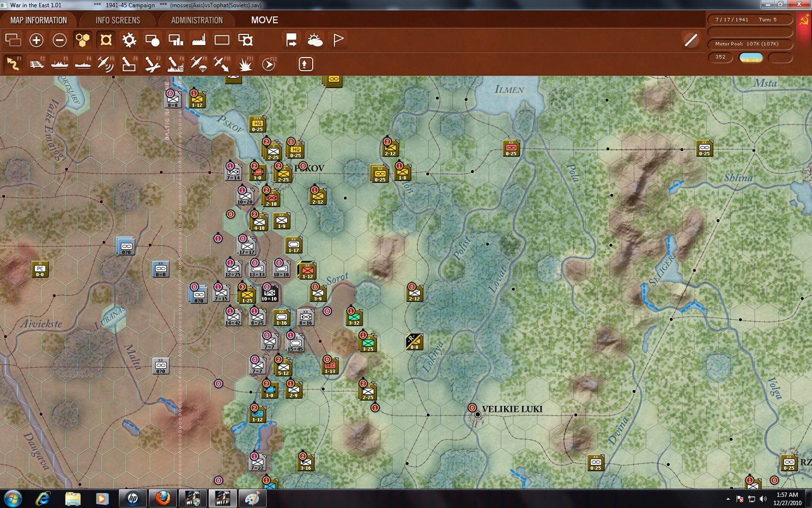The height and width of the screenshot is (508, 812).
Task: Click the boxed up-arrow button
Action: coord(305,64)
